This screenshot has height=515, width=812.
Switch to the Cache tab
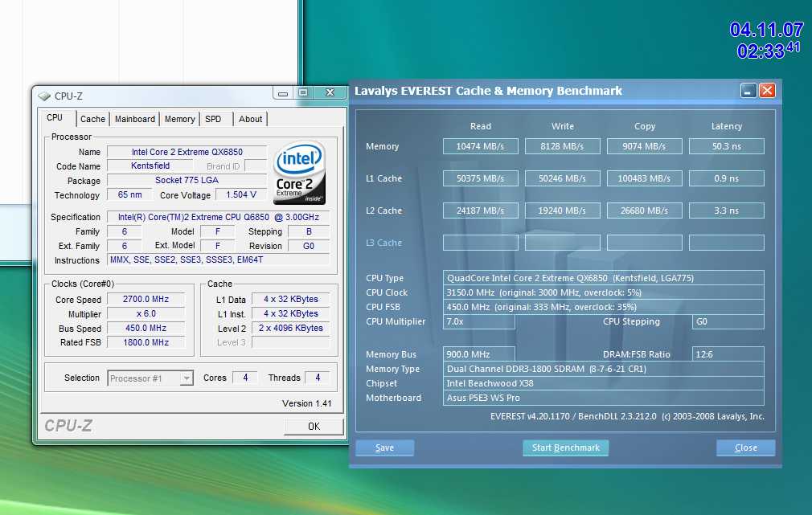[x=92, y=119]
